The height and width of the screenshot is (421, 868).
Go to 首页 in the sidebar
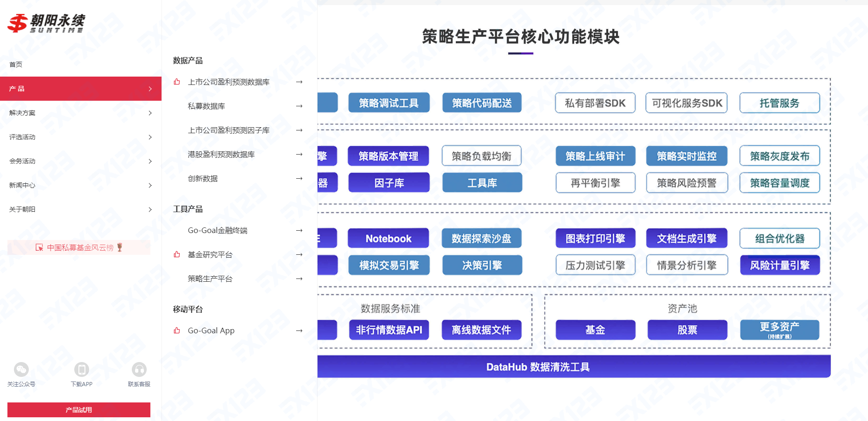(x=16, y=65)
